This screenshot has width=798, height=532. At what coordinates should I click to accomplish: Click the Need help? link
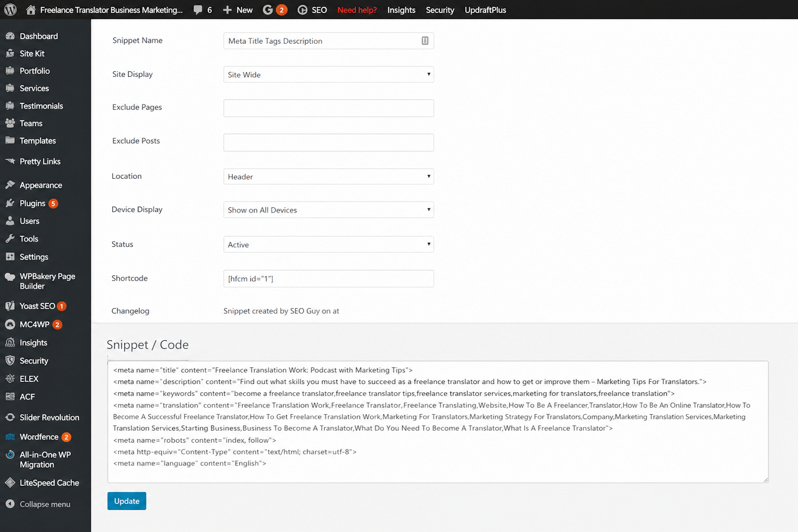coord(357,10)
